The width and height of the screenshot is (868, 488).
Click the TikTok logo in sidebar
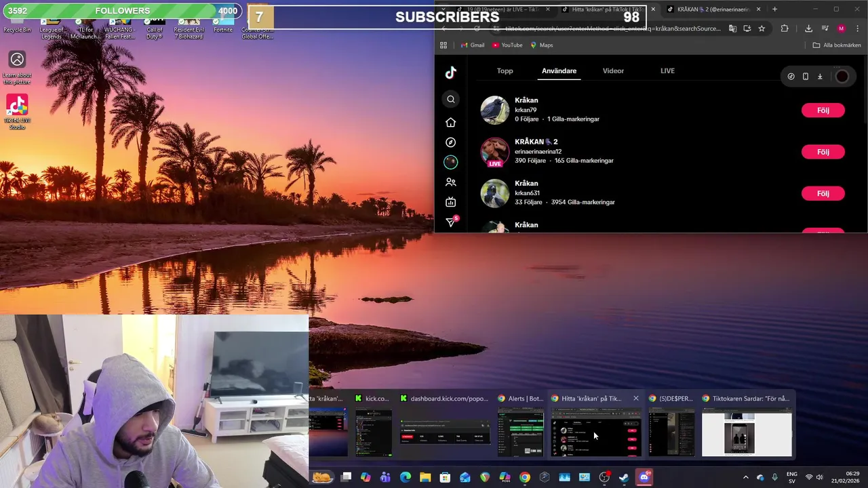pos(451,73)
